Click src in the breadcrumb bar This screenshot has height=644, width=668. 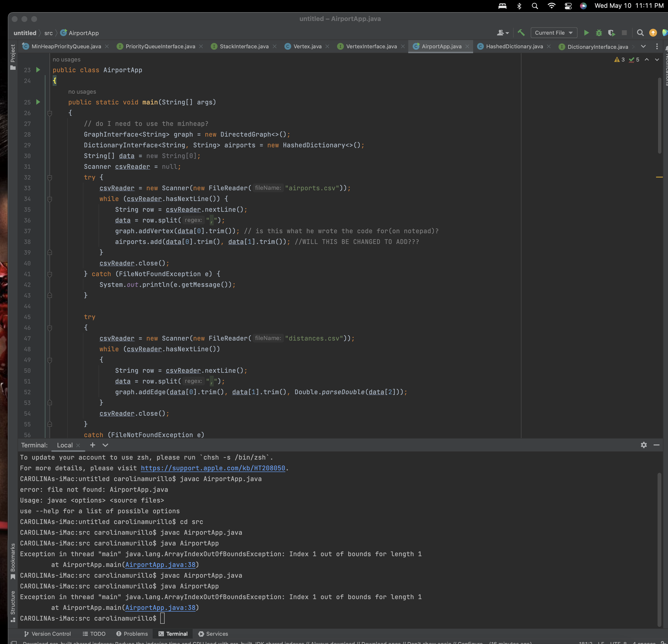[x=48, y=33]
